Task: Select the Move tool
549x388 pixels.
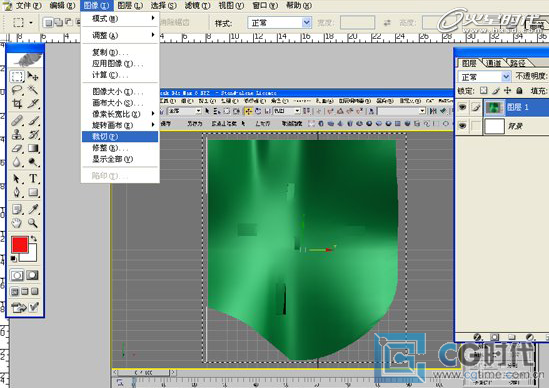Action: (x=33, y=76)
